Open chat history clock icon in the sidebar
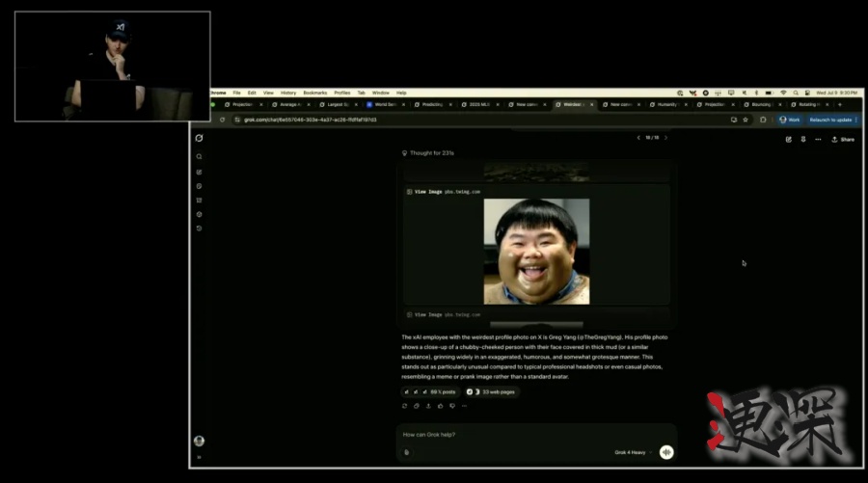 200,228
